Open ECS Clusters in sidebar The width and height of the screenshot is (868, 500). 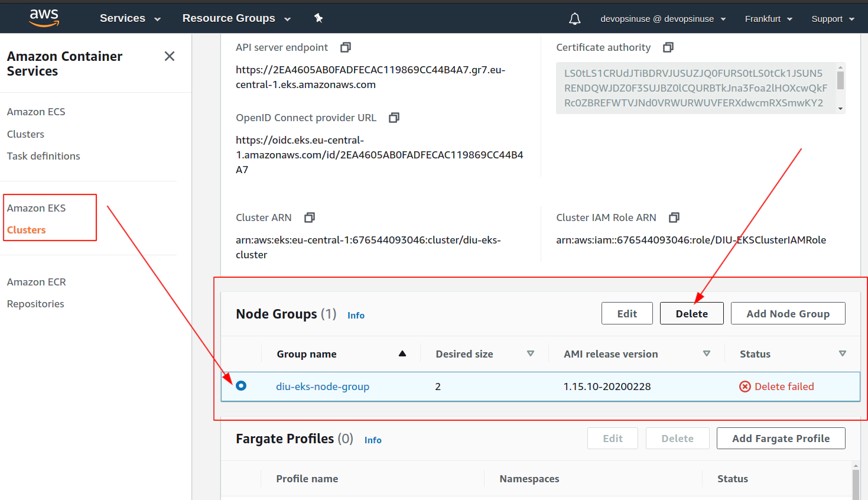(x=25, y=134)
